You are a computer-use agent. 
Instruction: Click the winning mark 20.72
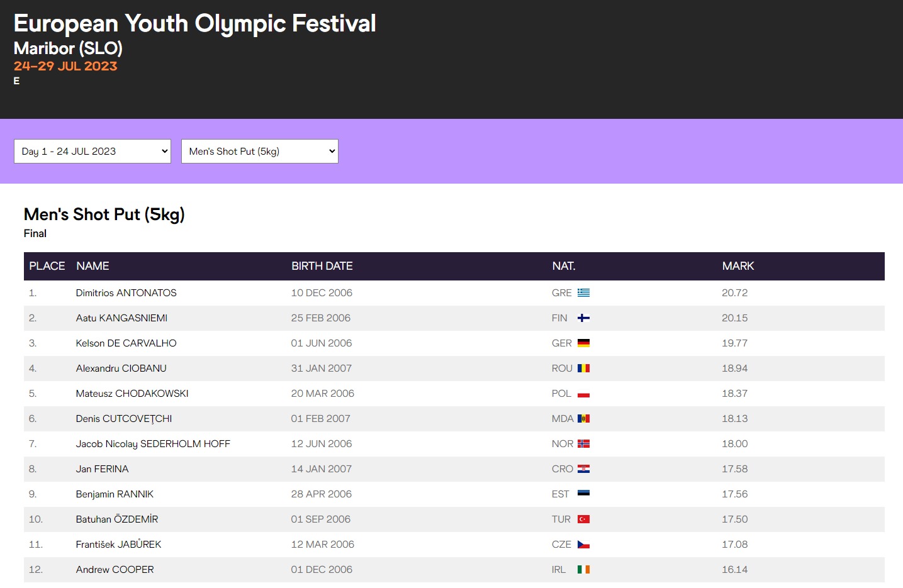pos(735,292)
